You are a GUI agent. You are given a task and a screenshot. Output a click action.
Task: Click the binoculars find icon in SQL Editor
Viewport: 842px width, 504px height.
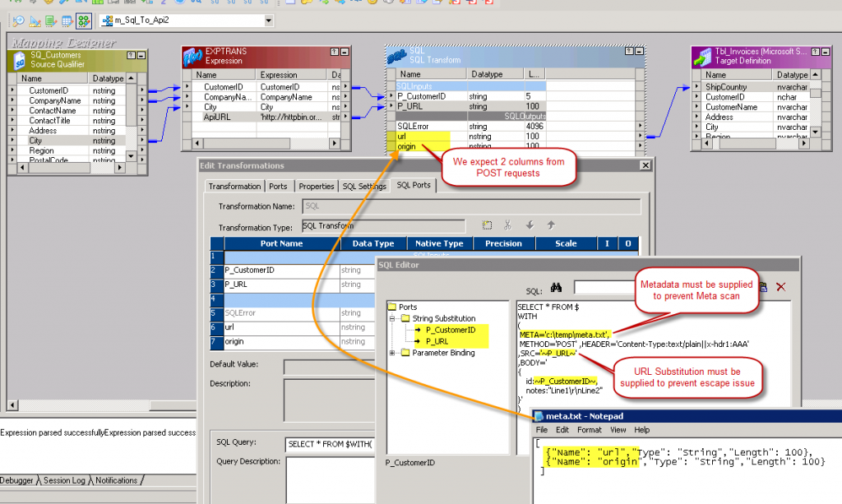pyautogui.click(x=556, y=286)
